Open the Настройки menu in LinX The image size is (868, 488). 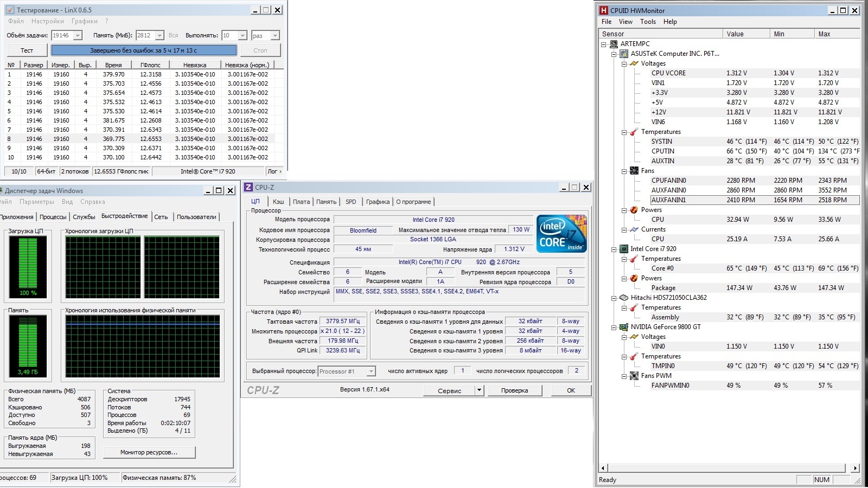(x=48, y=21)
